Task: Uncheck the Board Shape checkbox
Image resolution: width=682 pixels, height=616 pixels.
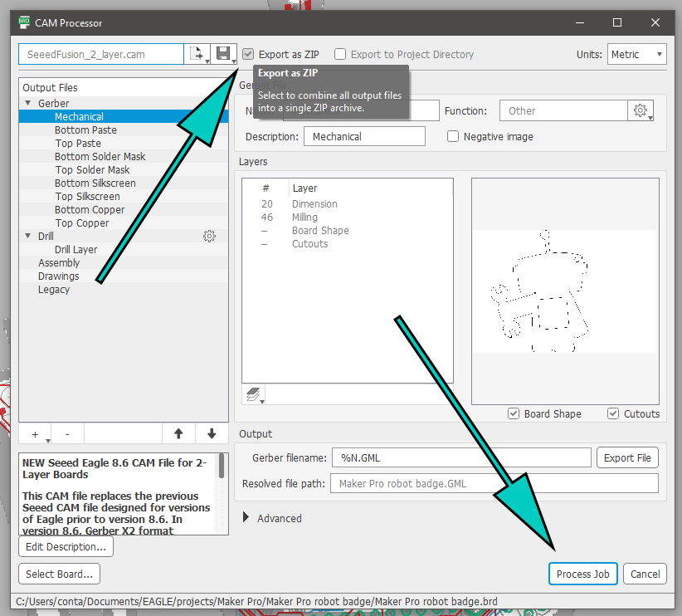Action: (x=514, y=413)
